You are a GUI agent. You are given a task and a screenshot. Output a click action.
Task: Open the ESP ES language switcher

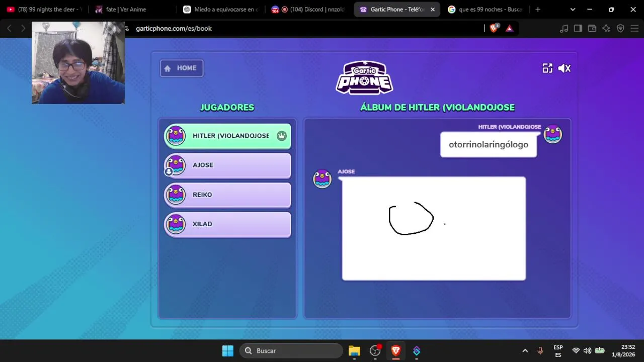[558, 351]
